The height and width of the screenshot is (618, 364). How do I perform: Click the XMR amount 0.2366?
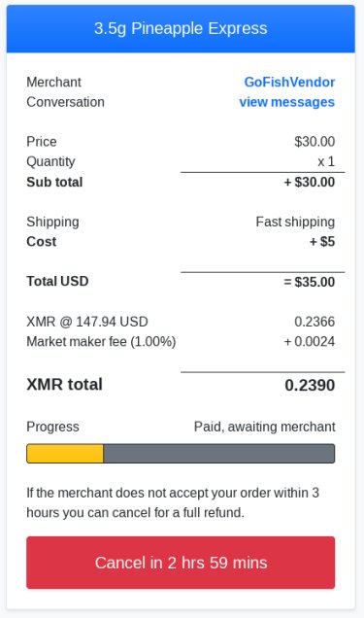pyautogui.click(x=314, y=322)
